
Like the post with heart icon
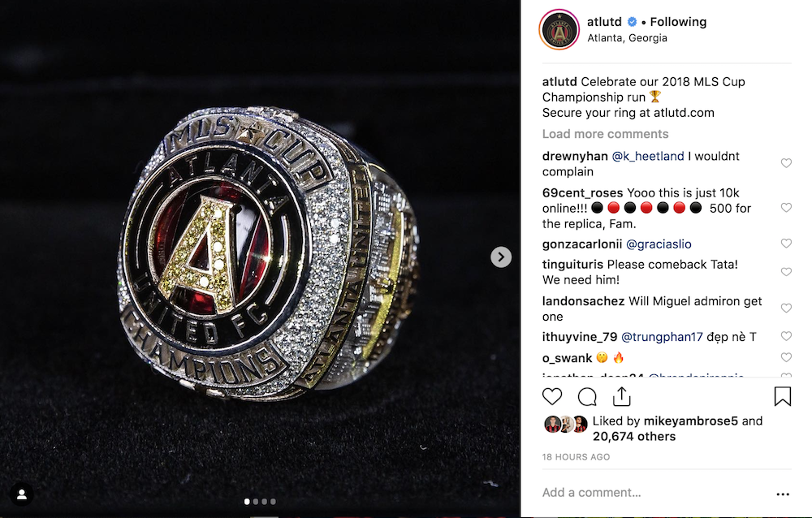coord(552,397)
